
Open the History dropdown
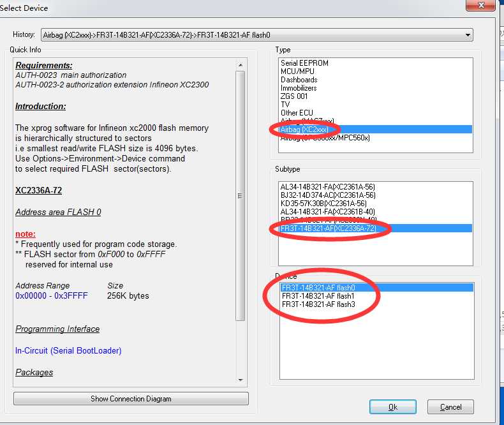pyautogui.click(x=468, y=34)
